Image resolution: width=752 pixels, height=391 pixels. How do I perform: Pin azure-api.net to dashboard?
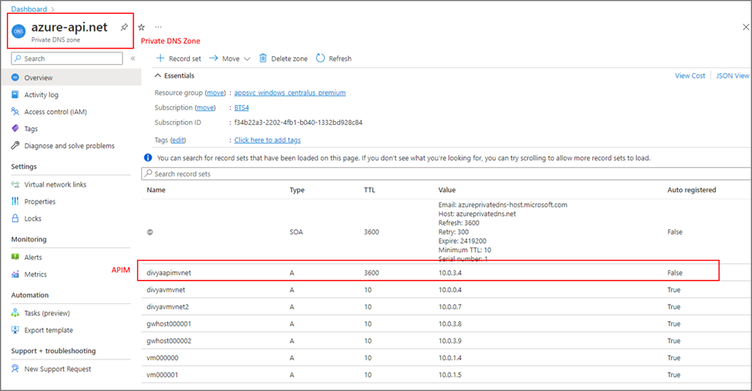(124, 27)
